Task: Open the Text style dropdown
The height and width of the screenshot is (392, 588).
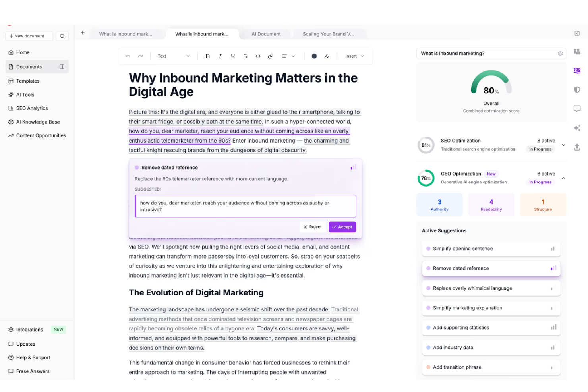Action: click(x=174, y=56)
